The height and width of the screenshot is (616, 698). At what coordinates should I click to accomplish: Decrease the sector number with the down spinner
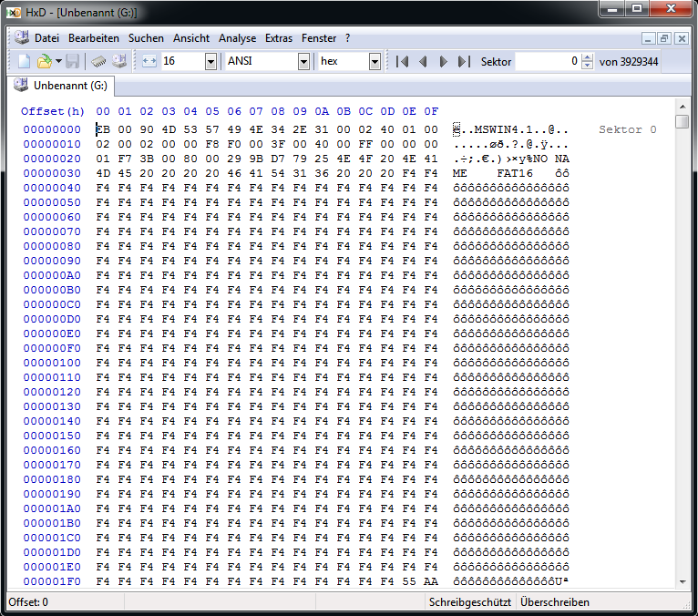tap(588, 66)
